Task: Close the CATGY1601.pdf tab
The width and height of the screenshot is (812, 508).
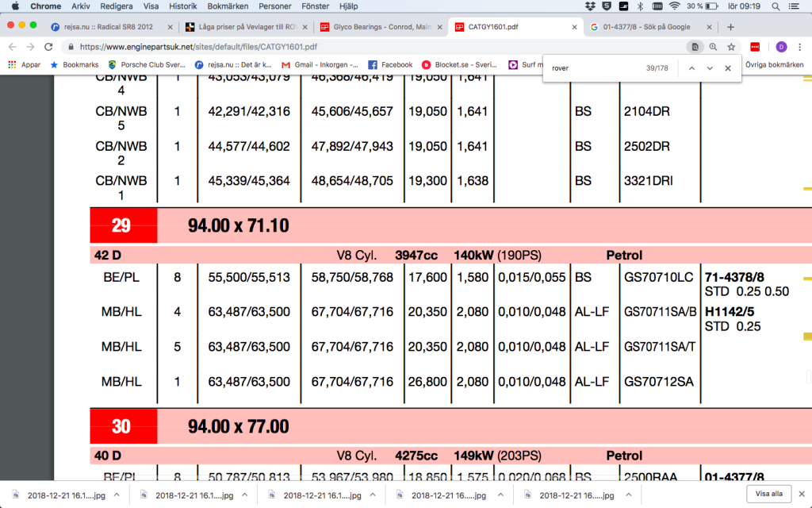Action: click(574, 27)
